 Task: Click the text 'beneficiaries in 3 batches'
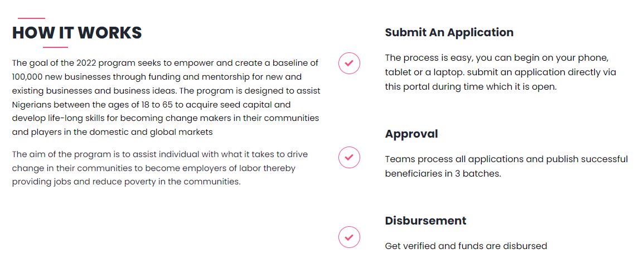(443, 173)
